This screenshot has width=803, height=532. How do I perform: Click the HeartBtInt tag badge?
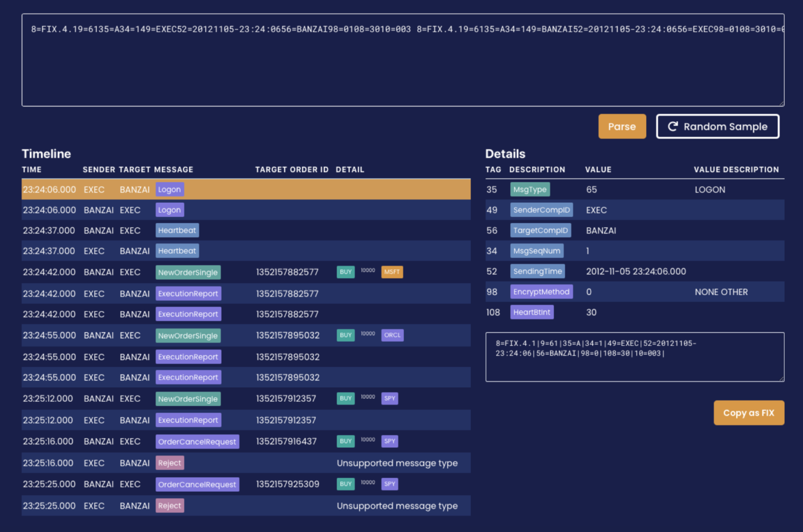click(532, 313)
